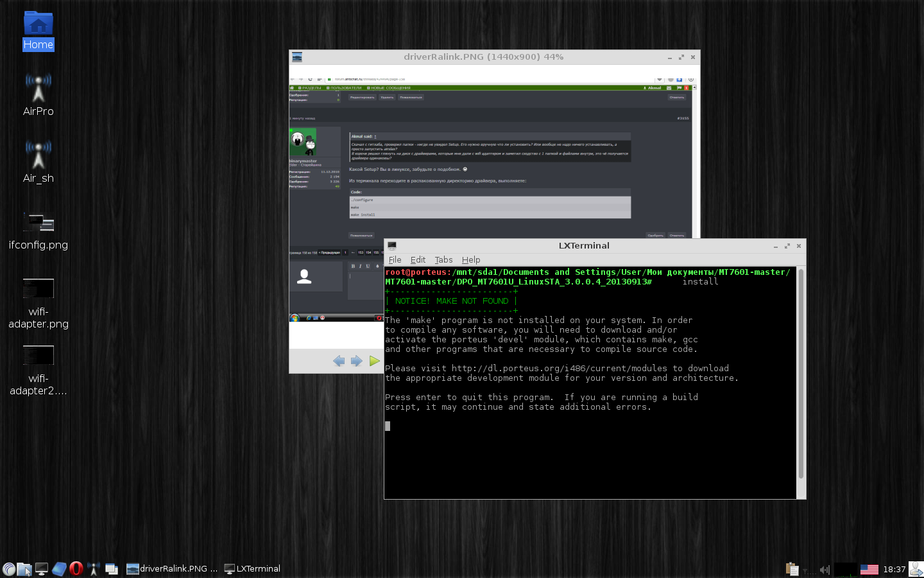
Task: Click the 'NOTICE! MAKE NOT FOUND' text
Action: [x=452, y=301]
